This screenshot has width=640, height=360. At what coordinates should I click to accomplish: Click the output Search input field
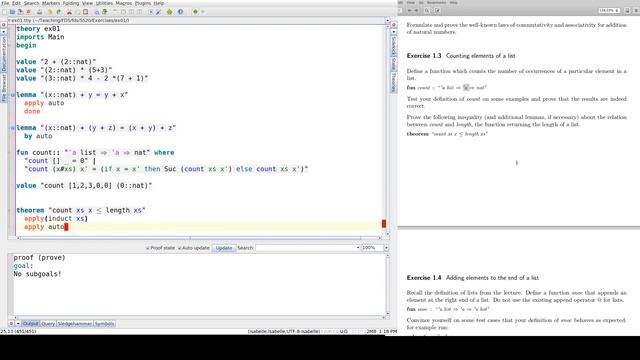pyautogui.click(x=305, y=248)
